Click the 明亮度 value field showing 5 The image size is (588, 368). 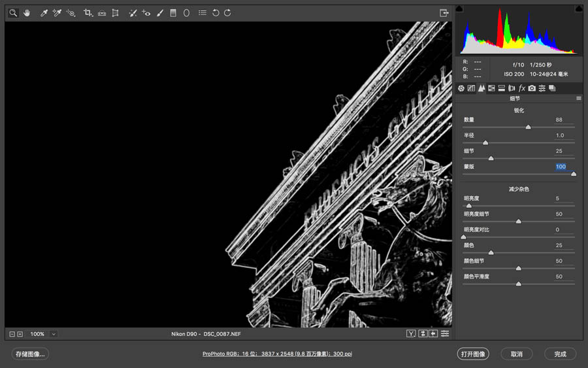[564, 198]
